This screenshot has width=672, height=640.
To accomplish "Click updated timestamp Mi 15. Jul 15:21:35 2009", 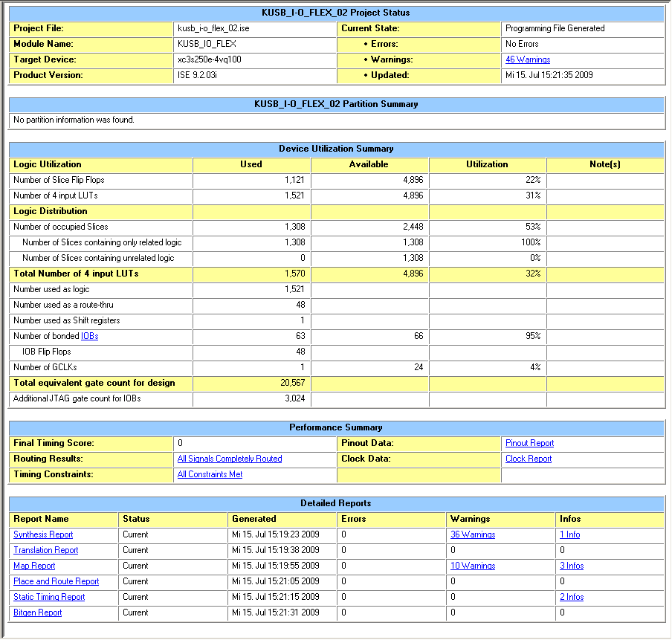I will (x=549, y=75).
